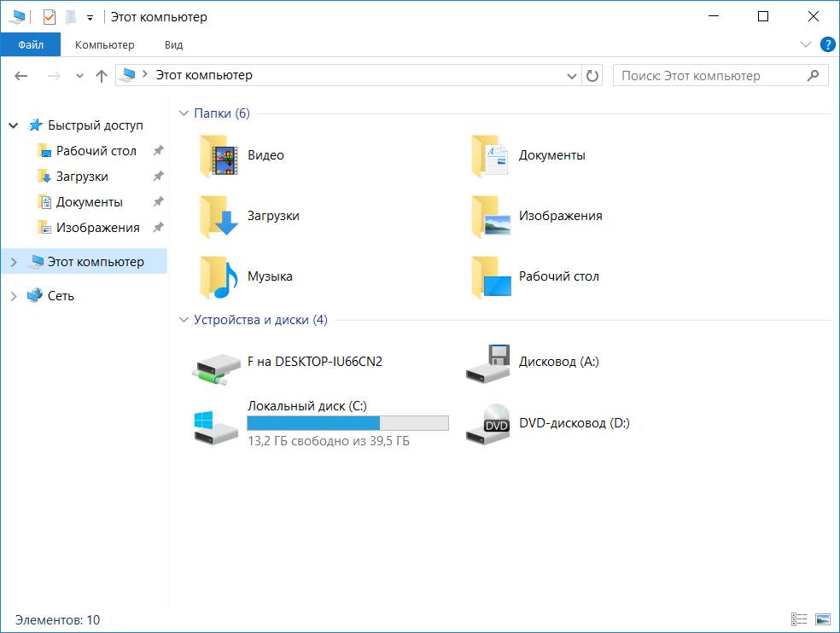
Task: Click the Help question mark icon
Action: [826, 44]
